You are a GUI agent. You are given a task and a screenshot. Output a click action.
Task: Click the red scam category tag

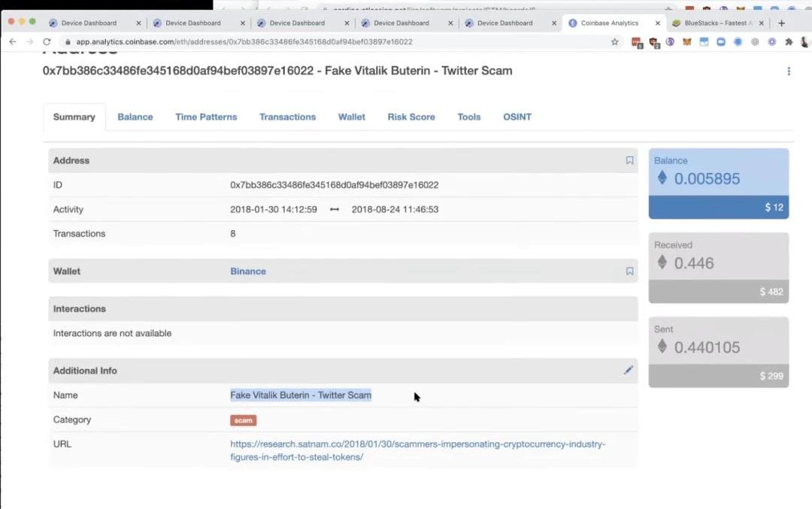click(x=243, y=420)
